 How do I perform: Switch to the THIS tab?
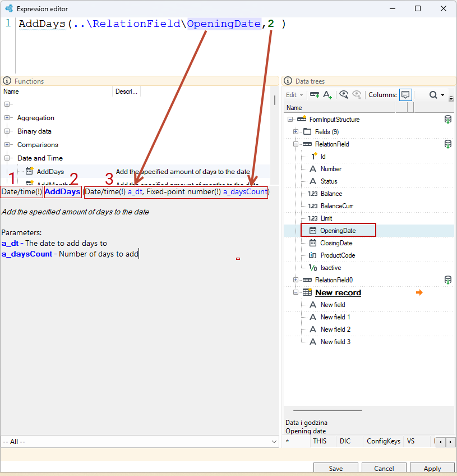click(x=320, y=441)
